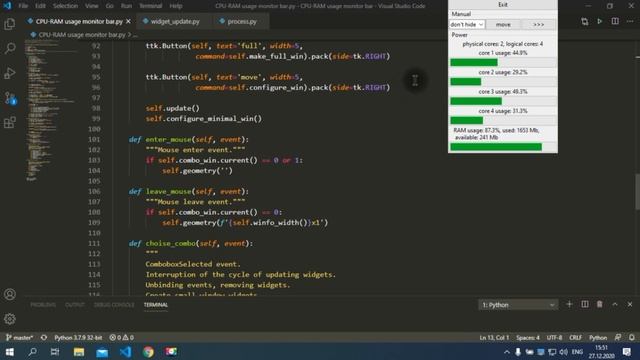
Task: Click the CRLF end-of-line indicator
Action: coord(576,338)
